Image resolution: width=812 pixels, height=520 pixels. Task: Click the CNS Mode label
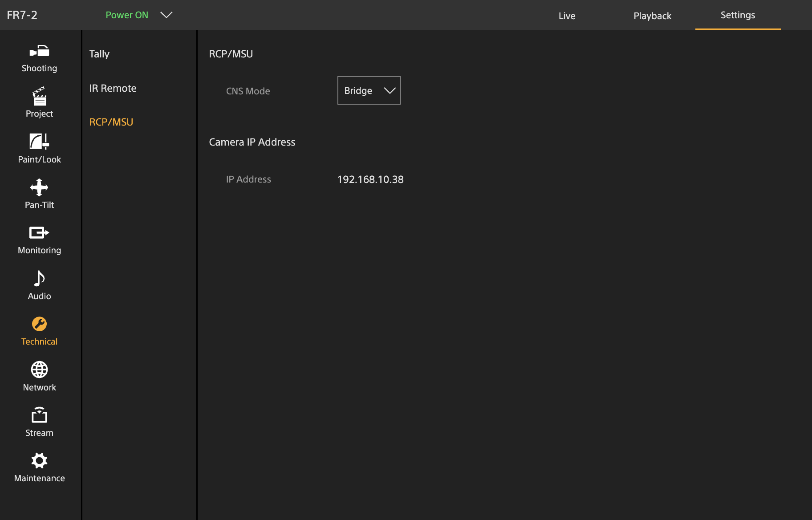[x=248, y=91]
